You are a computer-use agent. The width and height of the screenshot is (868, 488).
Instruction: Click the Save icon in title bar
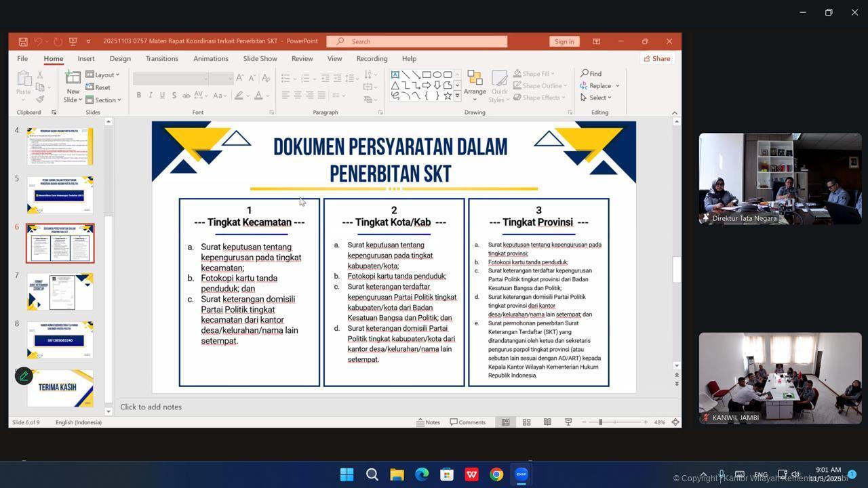tap(23, 41)
